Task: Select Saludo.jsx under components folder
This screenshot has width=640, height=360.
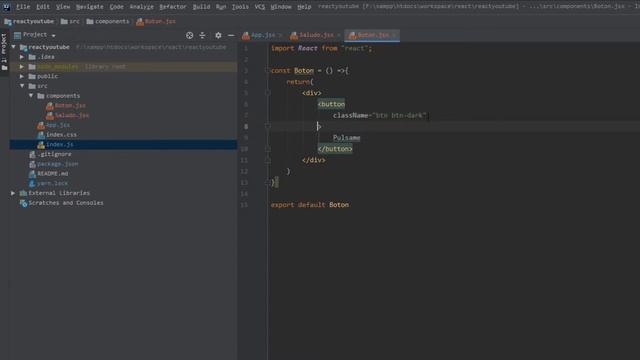Action: tap(72, 116)
